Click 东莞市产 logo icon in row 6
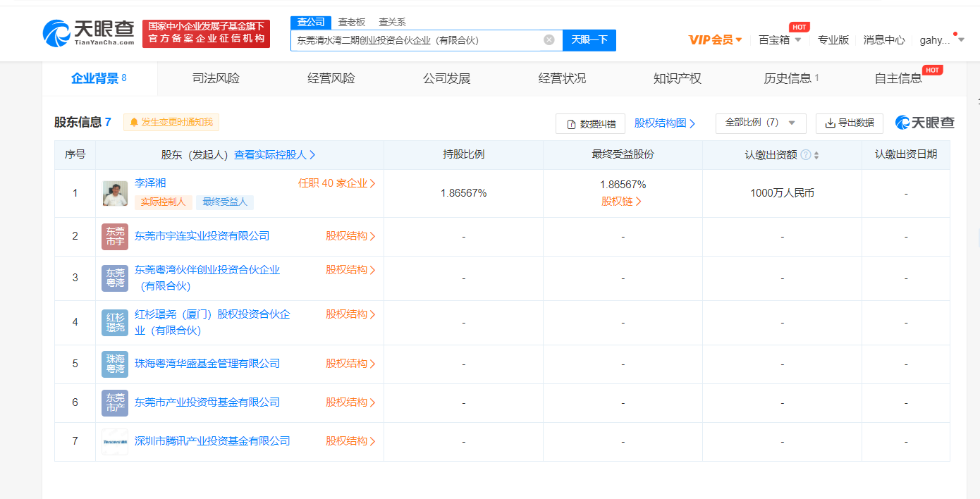 [x=115, y=403]
